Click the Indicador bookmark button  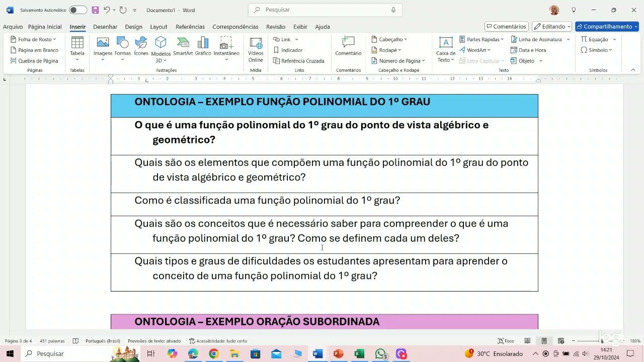point(288,50)
